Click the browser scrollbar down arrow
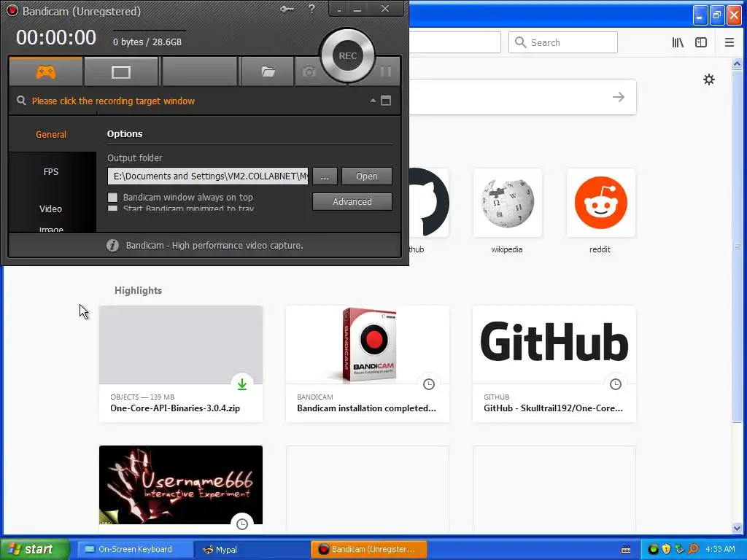This screenshot has height=560, width=747. tap(737, 528)
